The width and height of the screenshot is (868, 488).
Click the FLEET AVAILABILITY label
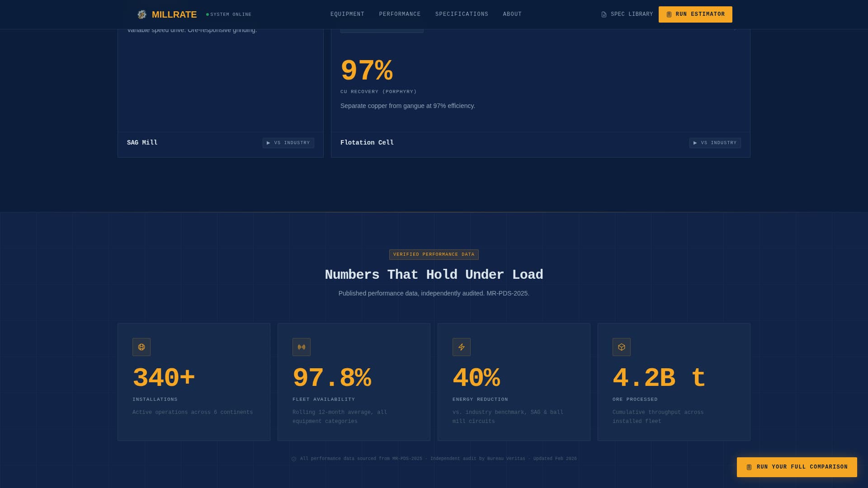tap(324, 399)
